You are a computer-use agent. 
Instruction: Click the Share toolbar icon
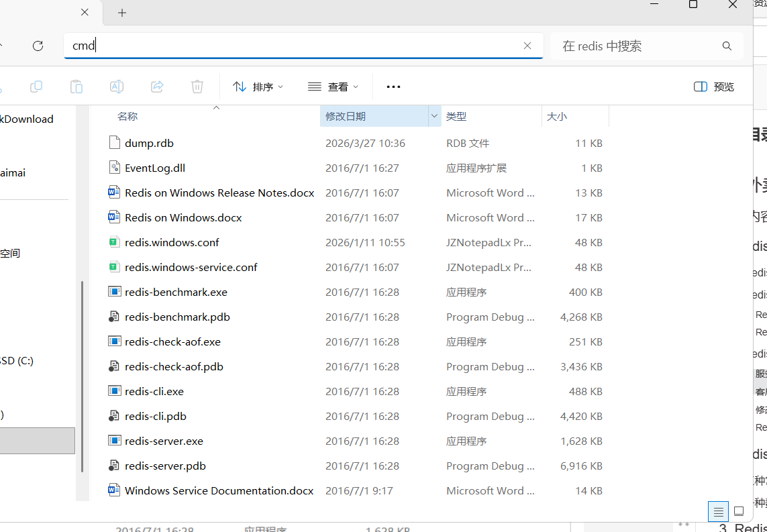pyautogui.click(x=157, y=87)
